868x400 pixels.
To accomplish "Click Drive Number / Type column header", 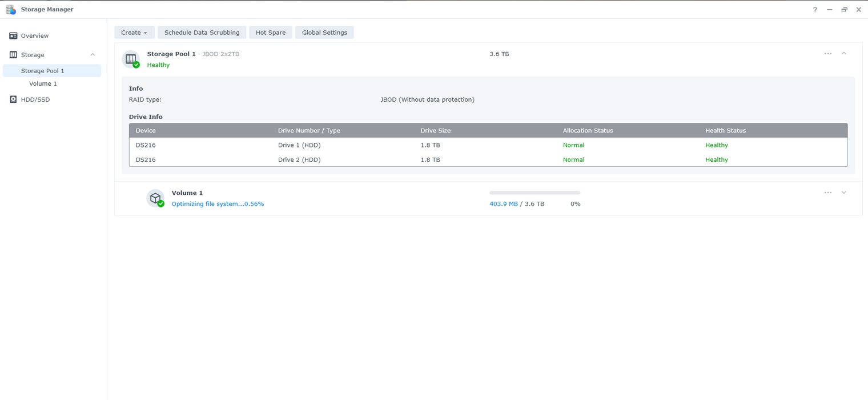I will tap(309, 130).
